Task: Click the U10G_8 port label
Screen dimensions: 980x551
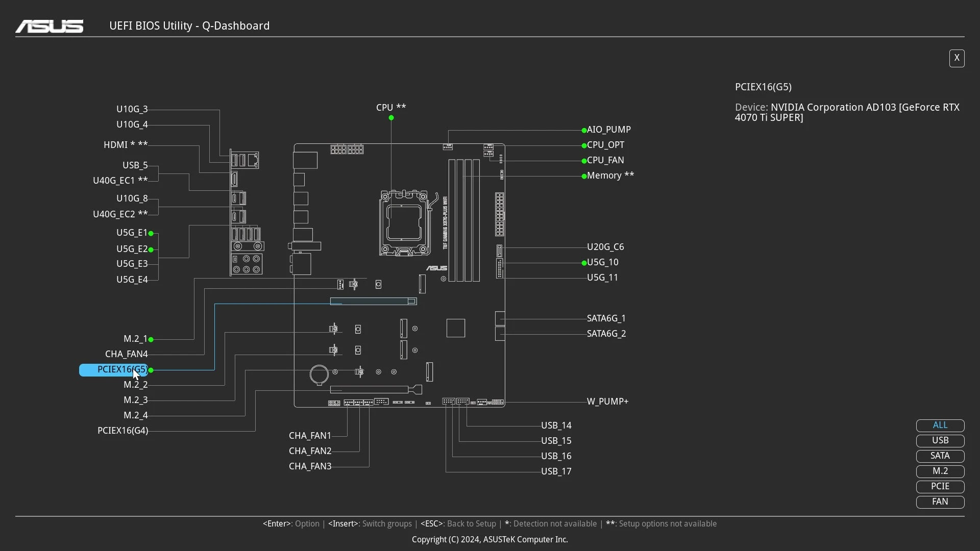Action: click(132, 198)
